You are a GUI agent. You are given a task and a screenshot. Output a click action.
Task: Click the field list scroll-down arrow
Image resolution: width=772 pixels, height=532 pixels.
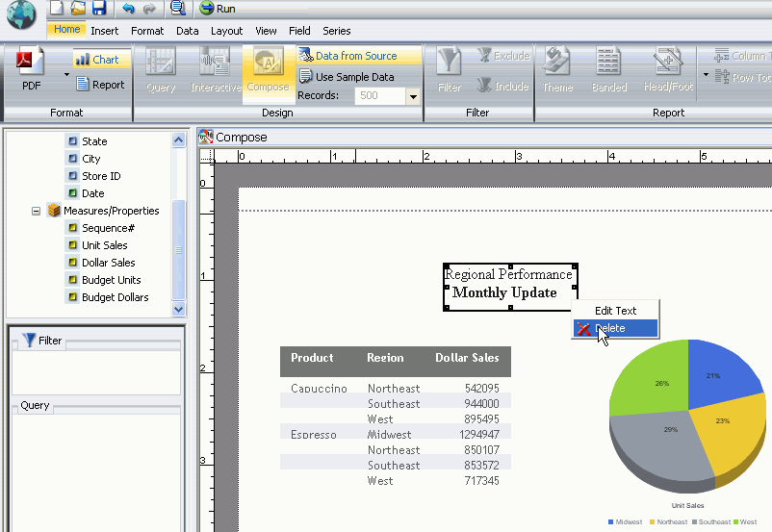point(178,309)
